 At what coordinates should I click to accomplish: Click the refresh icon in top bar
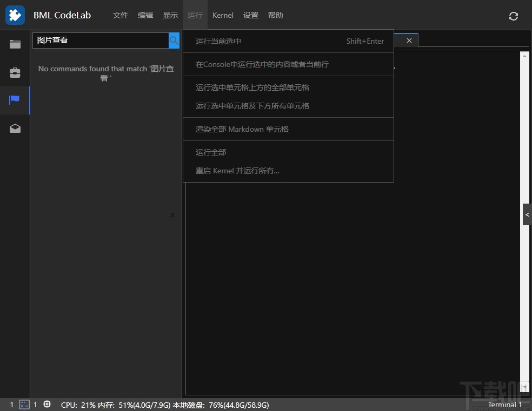click(x=513, y=16)
